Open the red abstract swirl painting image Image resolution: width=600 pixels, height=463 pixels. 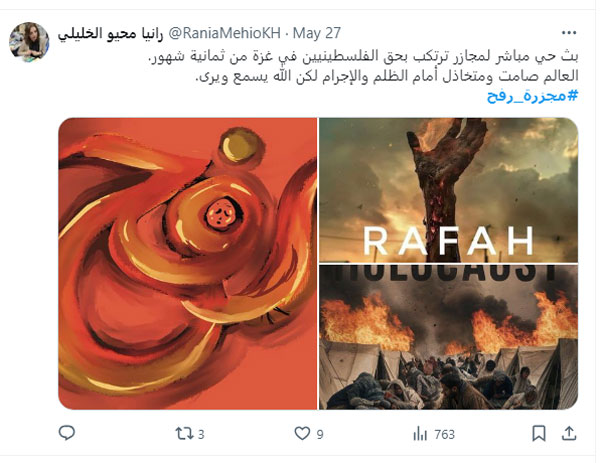[188, 264]
